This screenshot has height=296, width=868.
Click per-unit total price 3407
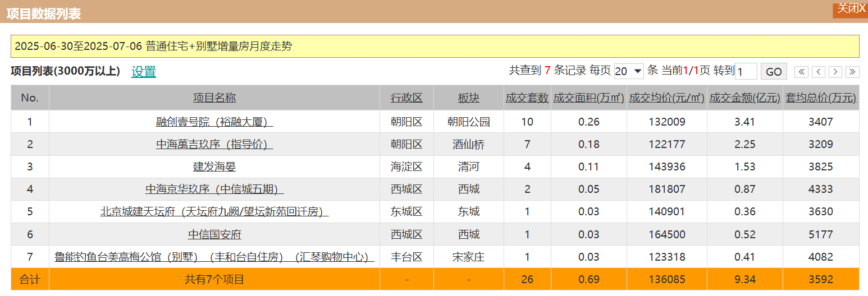coord(821,122)
